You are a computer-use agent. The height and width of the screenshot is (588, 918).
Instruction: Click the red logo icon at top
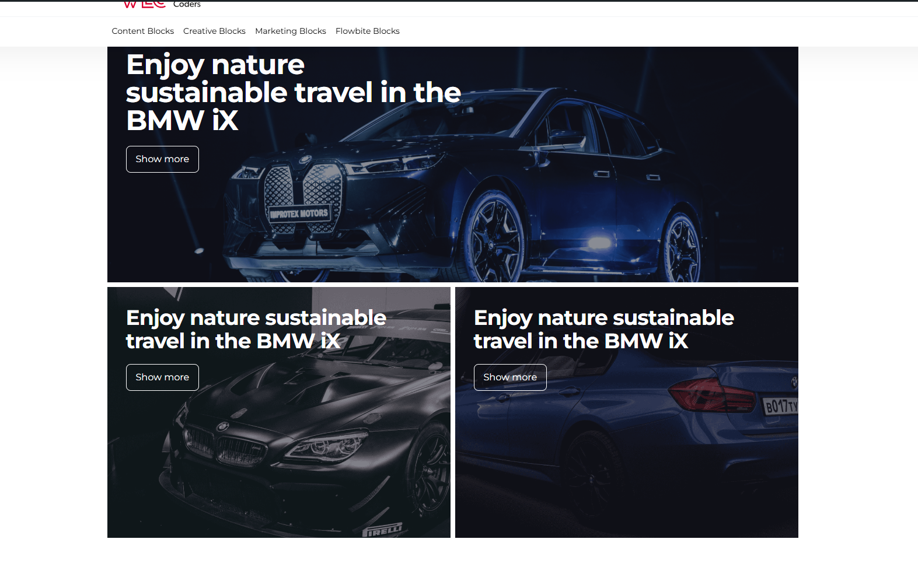145,5
